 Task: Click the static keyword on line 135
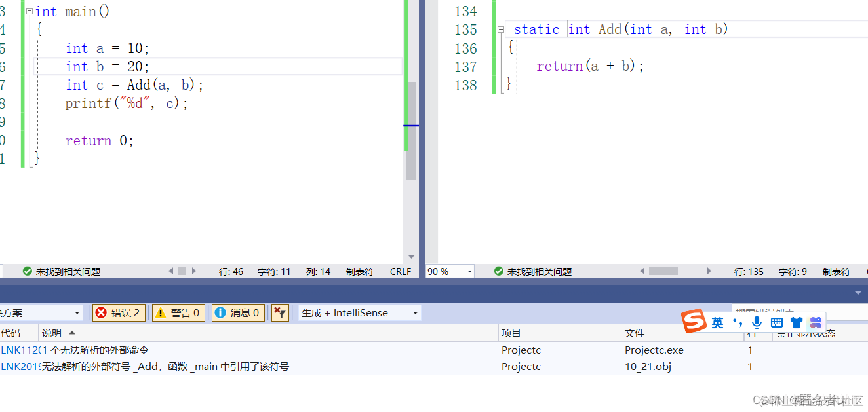click(x=536, y=29)
